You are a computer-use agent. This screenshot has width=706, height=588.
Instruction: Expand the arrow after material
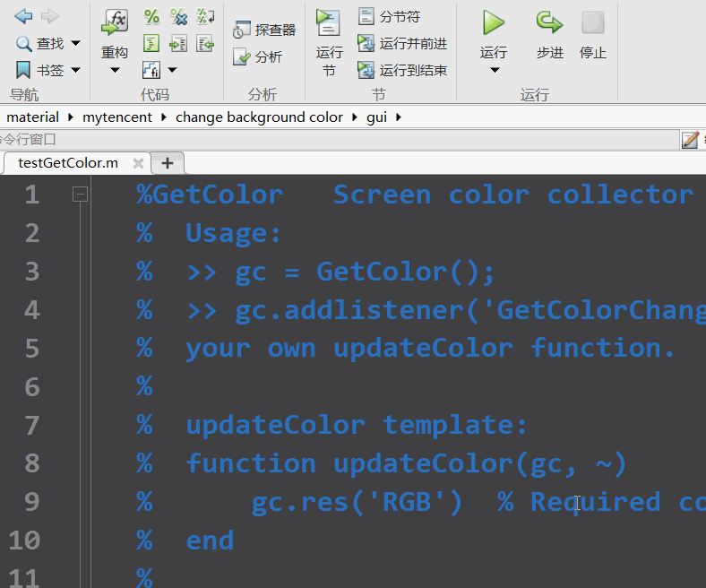(71, 117)
